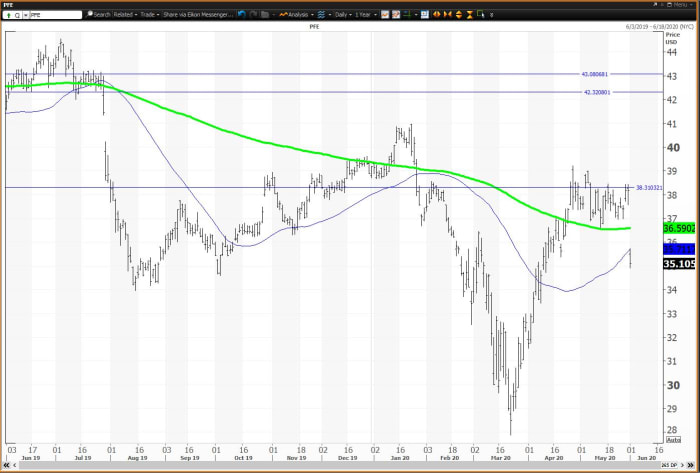This screenshot has height=473, width=700.
Task: Click the blue data-table window icon
Action: point(425,15)
